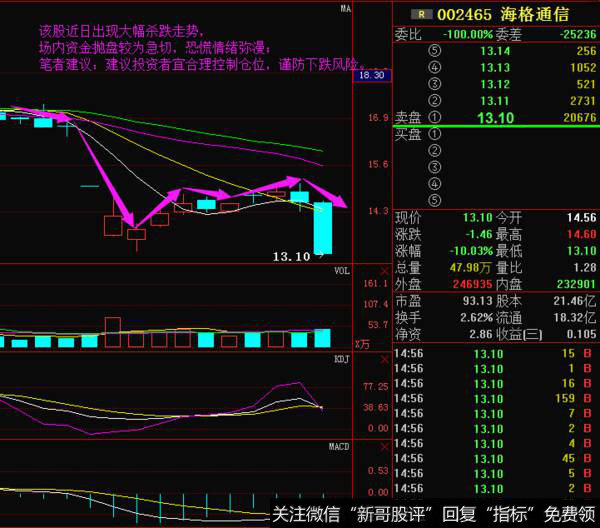
Task: Click the 市盈 value 93.13
Action: (x=478, y=301)
